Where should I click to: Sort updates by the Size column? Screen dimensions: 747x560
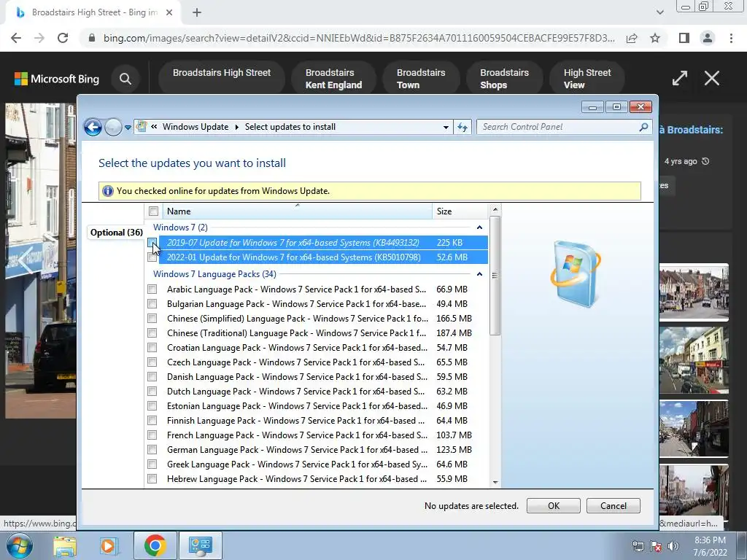coord(460,211)
